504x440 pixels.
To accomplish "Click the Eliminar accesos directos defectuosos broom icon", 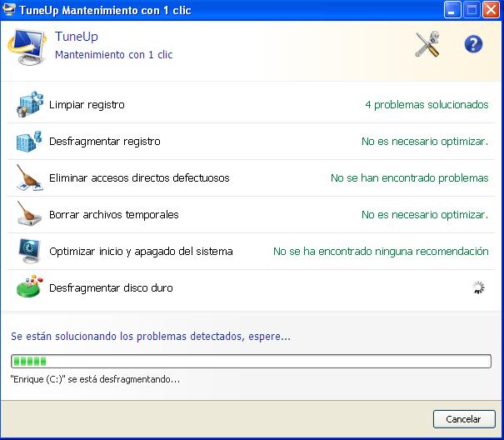I will (x=29, y=177).
